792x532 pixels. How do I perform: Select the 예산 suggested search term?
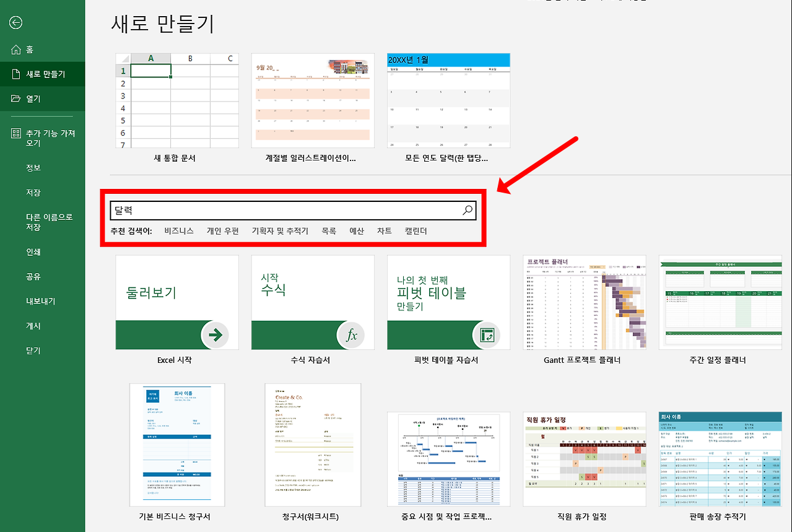[x=357, y=230]
